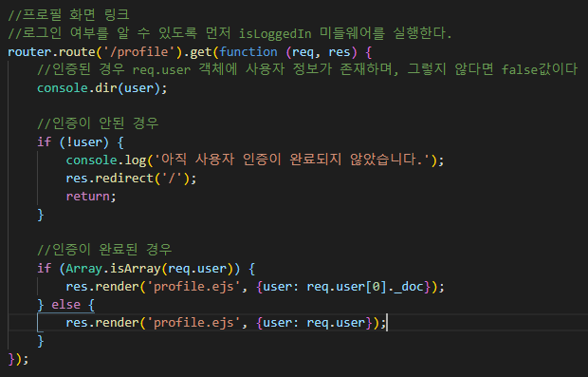588x377 pixels.
Task: Click 'profile.ejs' in the else-branch render call
Action: coord(193,323)
